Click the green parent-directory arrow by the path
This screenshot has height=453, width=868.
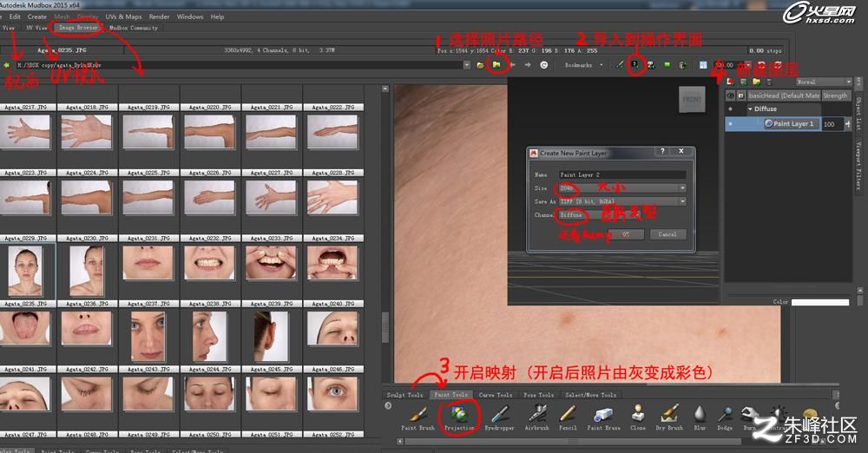click(7, 65)
